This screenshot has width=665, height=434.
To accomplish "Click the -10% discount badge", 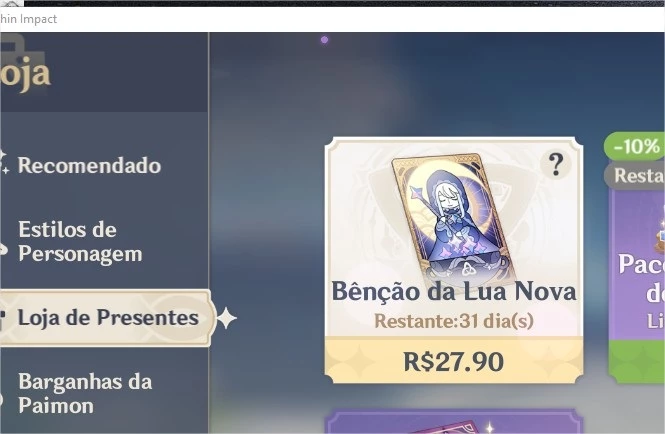I will (634, 146).
